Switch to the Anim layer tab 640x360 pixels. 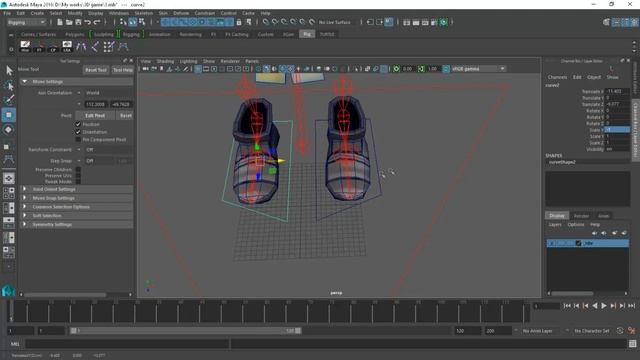[603, 216]
